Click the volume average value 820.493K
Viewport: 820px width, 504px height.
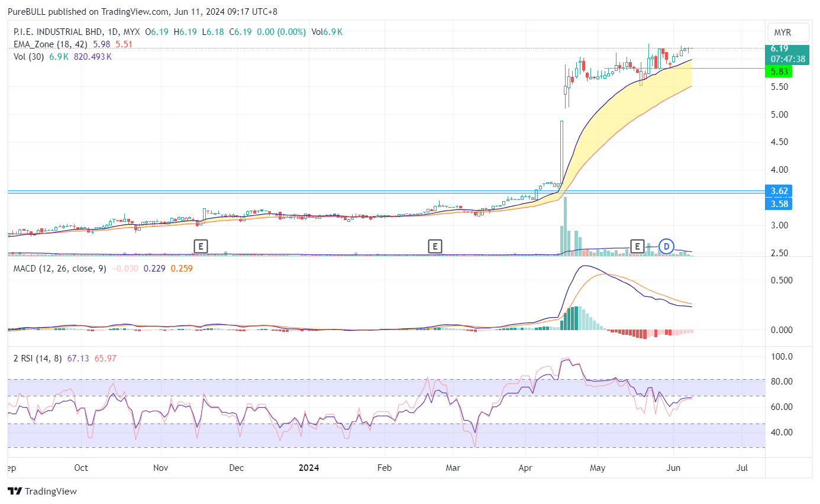coord(93,57)
